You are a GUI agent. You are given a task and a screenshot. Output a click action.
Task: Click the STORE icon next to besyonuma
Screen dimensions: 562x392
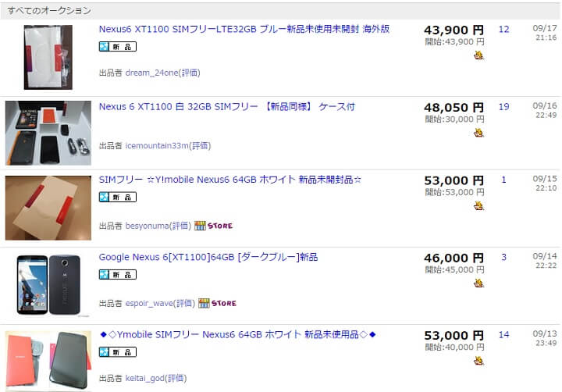pyautogui.click(x=214, y=226)
